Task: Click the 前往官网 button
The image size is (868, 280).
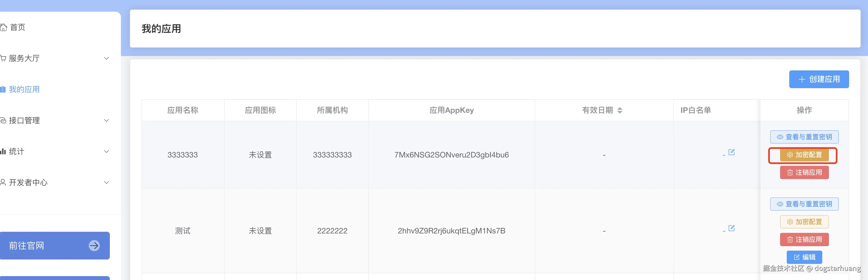Action: tap(55, 245)
